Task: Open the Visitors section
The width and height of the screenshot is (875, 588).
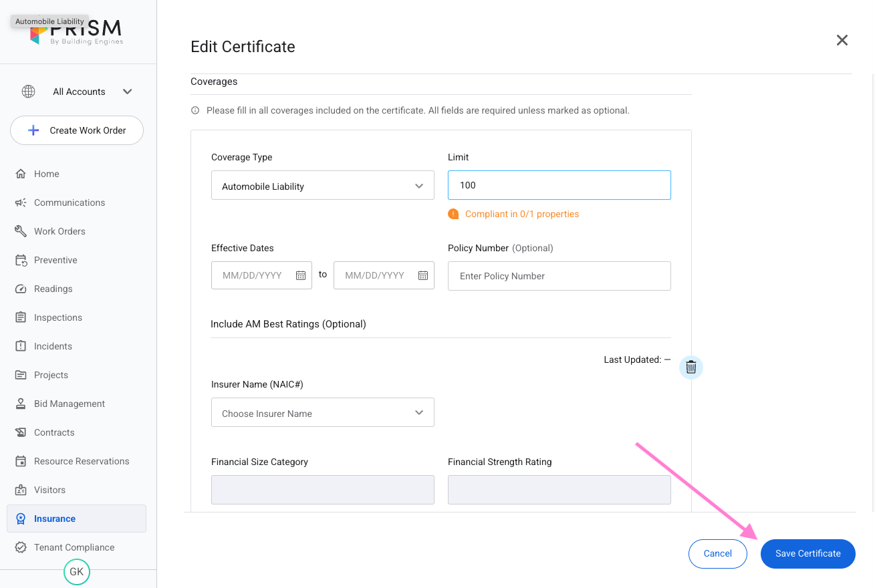Action: coord(49,490)
